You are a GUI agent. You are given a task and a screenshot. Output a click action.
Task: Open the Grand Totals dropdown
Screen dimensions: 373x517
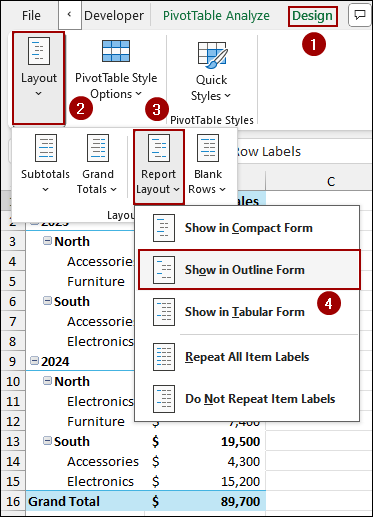click(98, 165)
